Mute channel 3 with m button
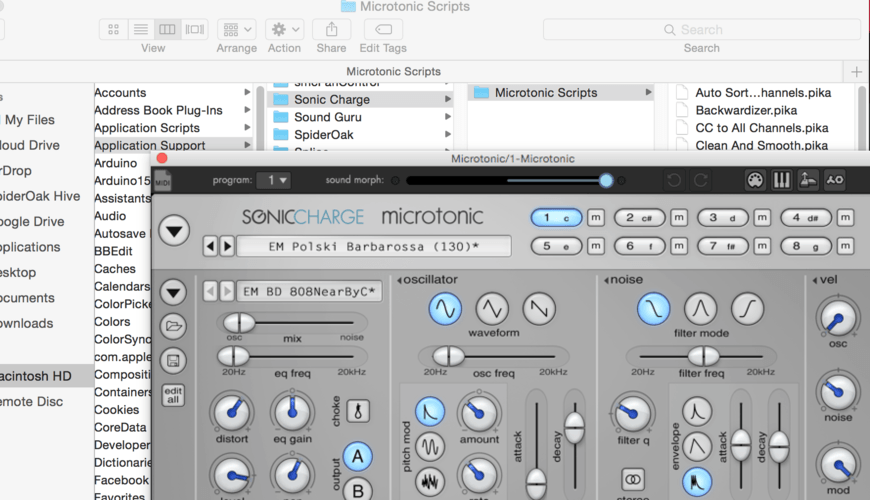The height and width of the screenshot is (500, 870). tap(762, 218)
